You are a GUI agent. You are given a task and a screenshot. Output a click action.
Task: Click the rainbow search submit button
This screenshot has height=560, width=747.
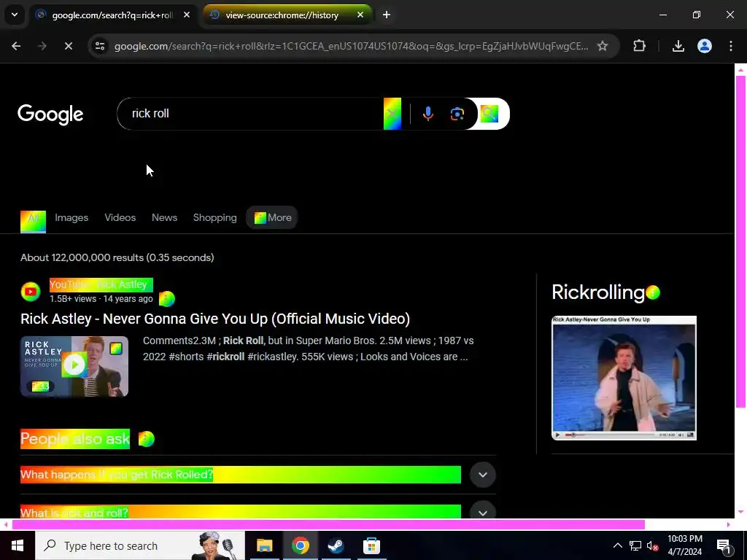coord(489,114)
